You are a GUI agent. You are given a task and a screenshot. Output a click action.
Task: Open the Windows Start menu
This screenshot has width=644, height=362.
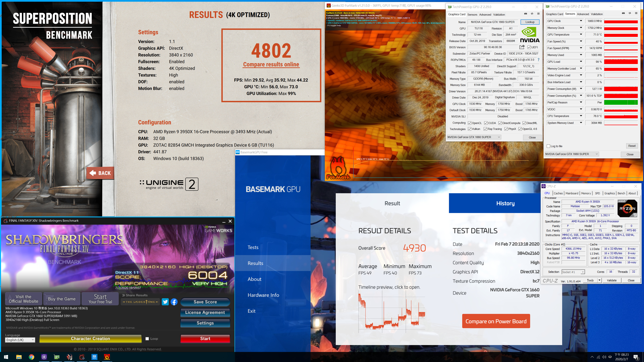6,357
